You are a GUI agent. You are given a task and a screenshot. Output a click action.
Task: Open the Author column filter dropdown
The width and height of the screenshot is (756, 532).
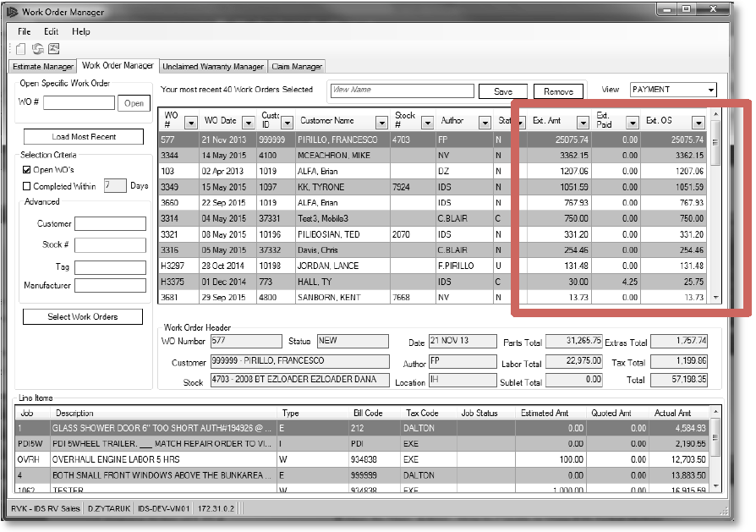pos(485,123)
